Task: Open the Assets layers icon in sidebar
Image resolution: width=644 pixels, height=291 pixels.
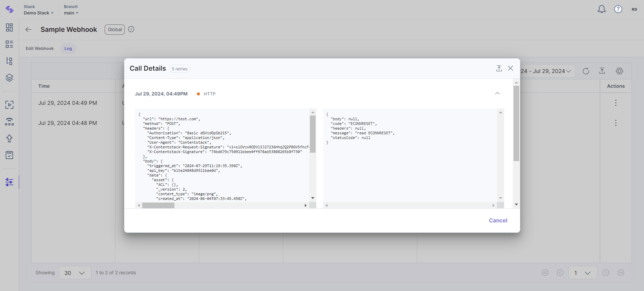Action: [9, 78]
